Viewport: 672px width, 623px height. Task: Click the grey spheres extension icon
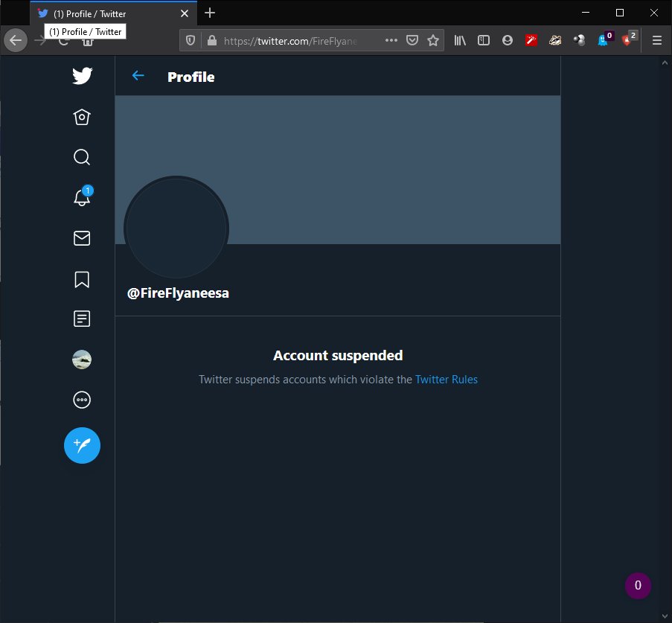pyautogui.click(x=579, y=40)
